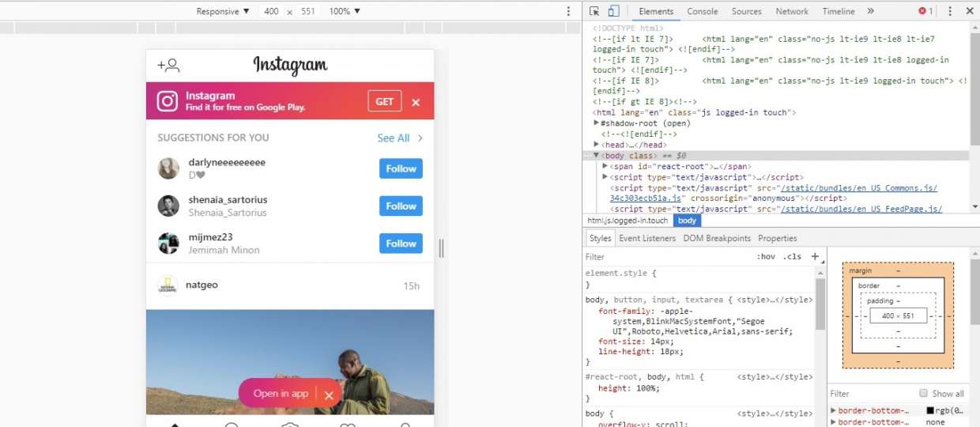Click the red error count indicator

point(925,11)
